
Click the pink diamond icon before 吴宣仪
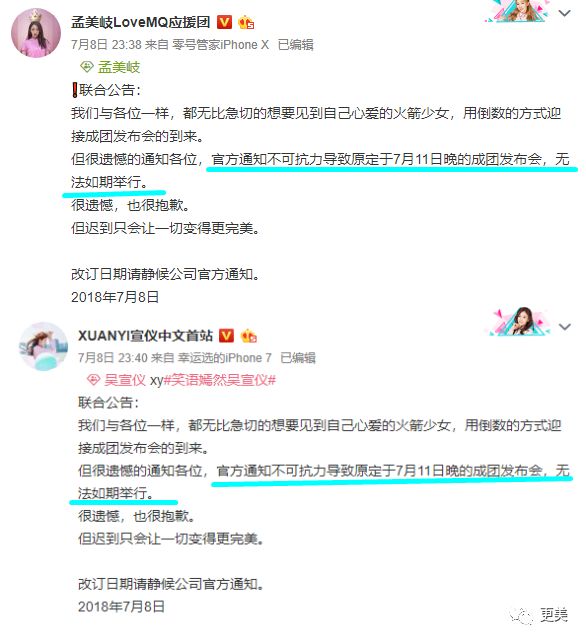[93, 380]
